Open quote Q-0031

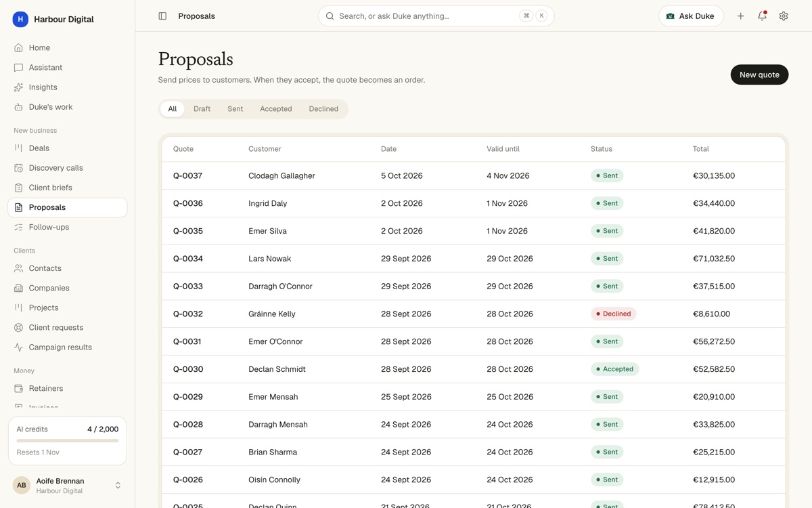[x=187, y=341]
